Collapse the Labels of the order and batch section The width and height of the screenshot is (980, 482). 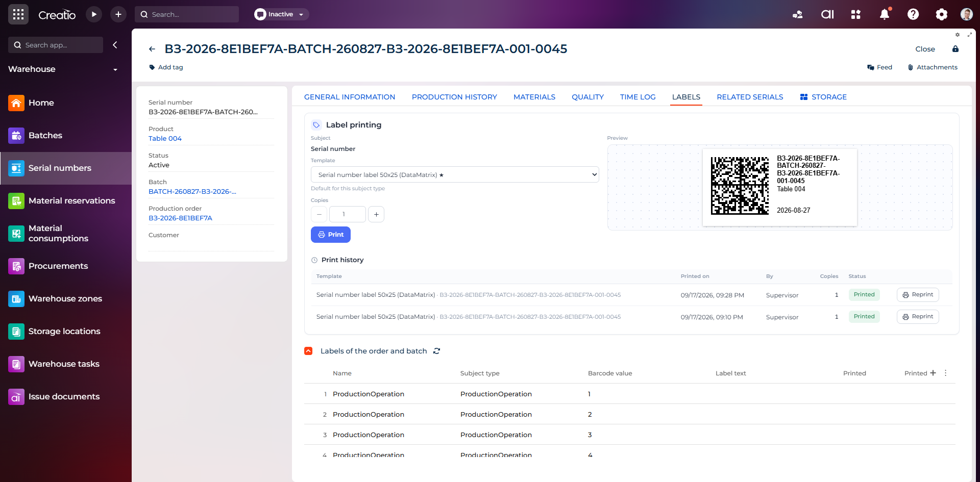(308, 351)
